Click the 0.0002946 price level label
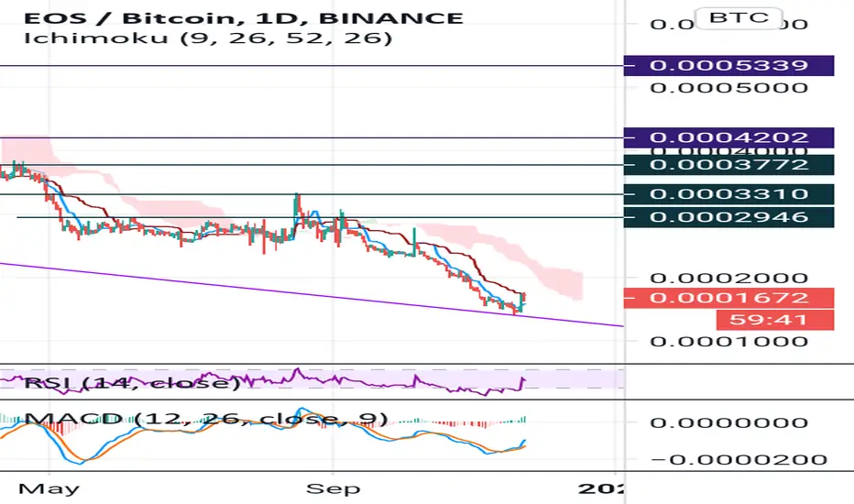854x504 pixels. point(728,217)
